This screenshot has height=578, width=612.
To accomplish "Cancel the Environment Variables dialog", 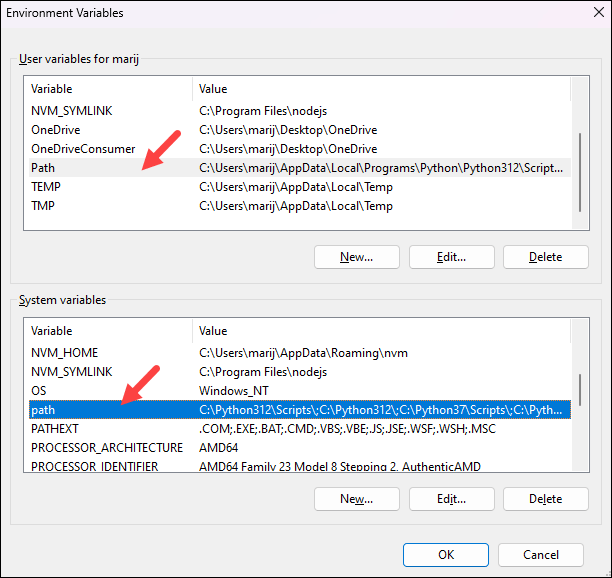I will tap(541, 554).
